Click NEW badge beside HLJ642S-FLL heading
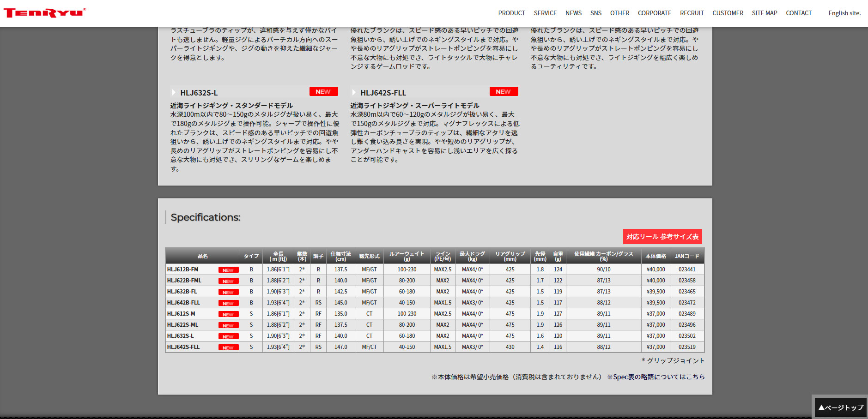Image resolution: width=868 pixels, height=419 pixels. pyautogui.click(x=504, y=92)
